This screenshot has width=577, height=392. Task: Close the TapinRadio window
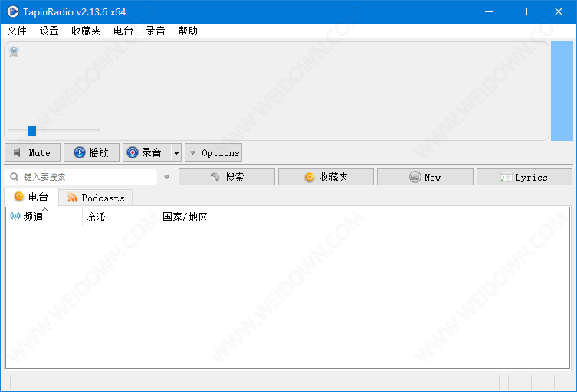[x=559, y=11]
